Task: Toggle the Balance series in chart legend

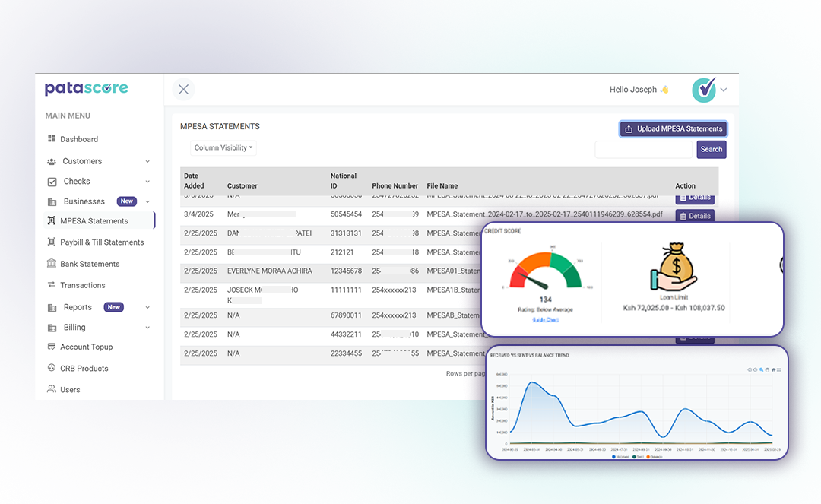Action: [x=655, y=457]
